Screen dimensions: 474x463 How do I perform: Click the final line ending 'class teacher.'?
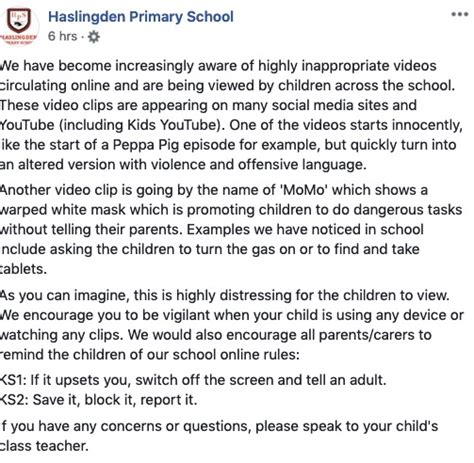44,446
